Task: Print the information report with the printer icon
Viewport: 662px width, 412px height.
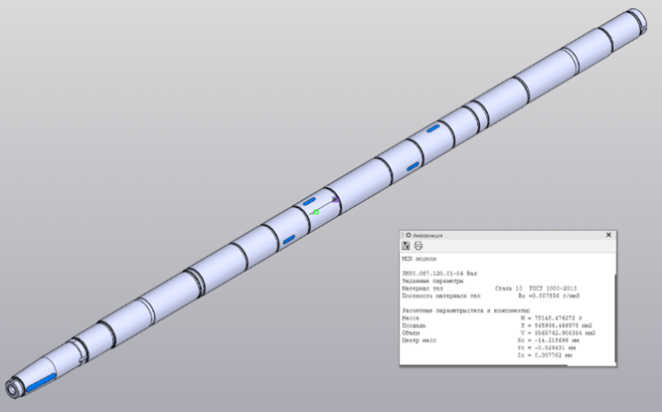Action: pyautogui.click(x=418, y=246)
